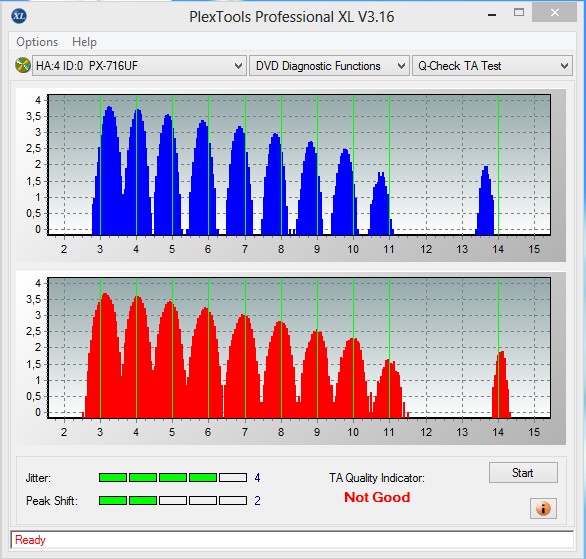Click the TA Quality Indicator label

pyautogui.click(x=377, y=478)
